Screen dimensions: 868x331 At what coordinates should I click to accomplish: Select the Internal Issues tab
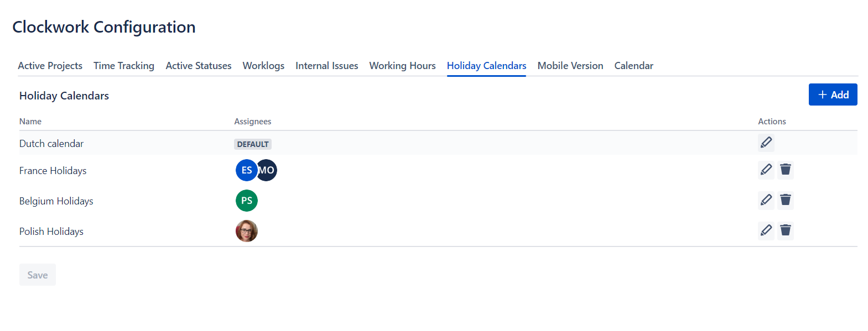(x=326, y=65)
